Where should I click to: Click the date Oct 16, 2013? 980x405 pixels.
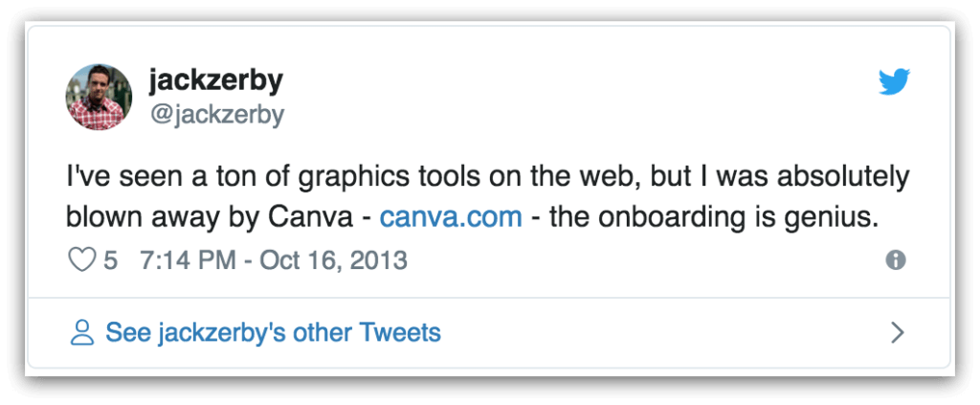[x=334, y=260]
